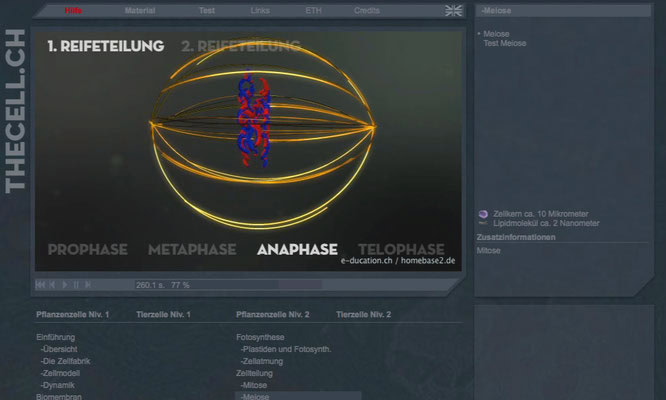The width and height of the screenshot is (666, 400).
Task: Click the purple Zellkern icon
Action: point(484,214)
